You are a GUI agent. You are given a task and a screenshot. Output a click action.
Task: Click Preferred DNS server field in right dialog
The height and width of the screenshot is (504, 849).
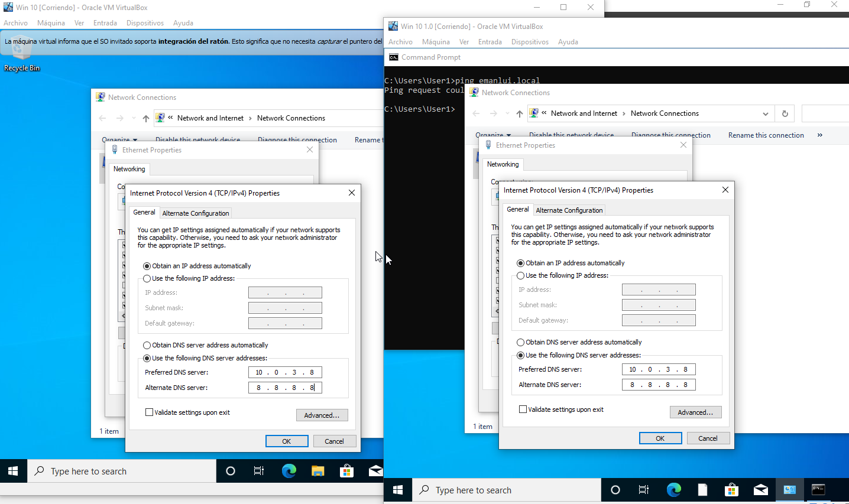[658, 369]
